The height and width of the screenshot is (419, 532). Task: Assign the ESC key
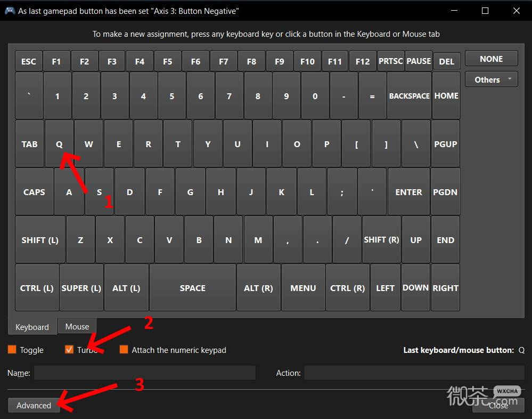29,61
